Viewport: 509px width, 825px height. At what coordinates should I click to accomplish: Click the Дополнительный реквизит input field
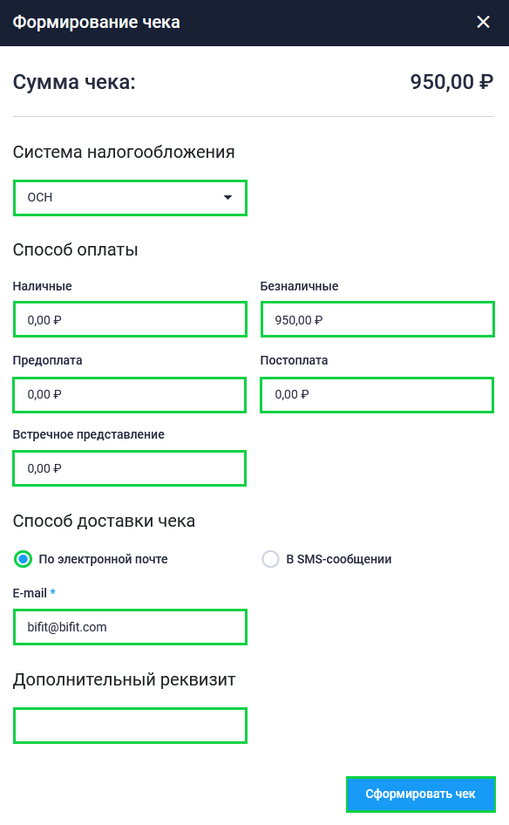(130, 726)
